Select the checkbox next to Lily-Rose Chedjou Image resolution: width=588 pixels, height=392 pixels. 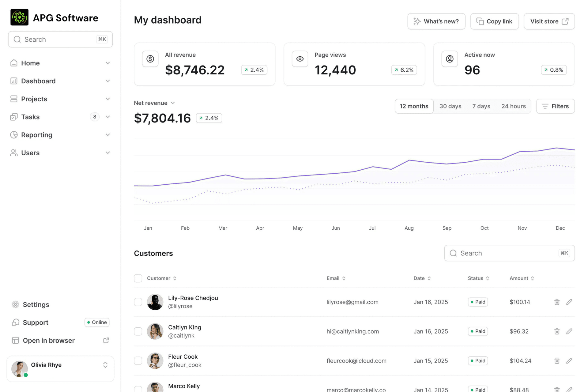click(138, 302)
